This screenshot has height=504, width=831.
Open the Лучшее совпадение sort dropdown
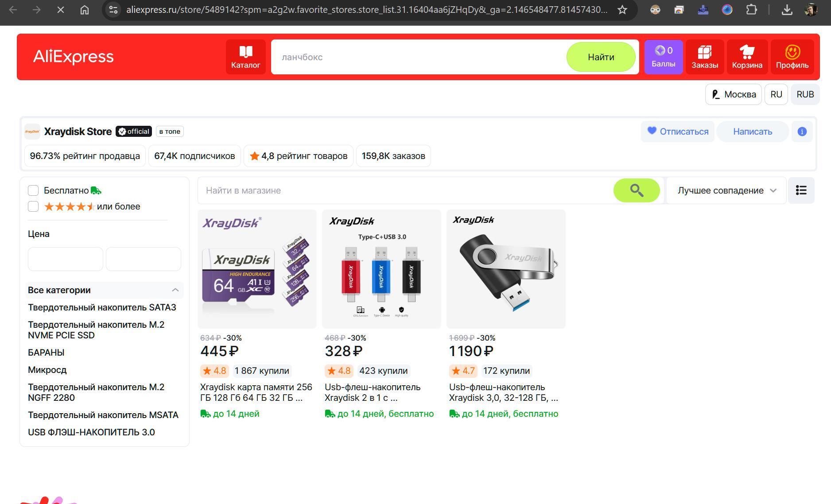726,190
